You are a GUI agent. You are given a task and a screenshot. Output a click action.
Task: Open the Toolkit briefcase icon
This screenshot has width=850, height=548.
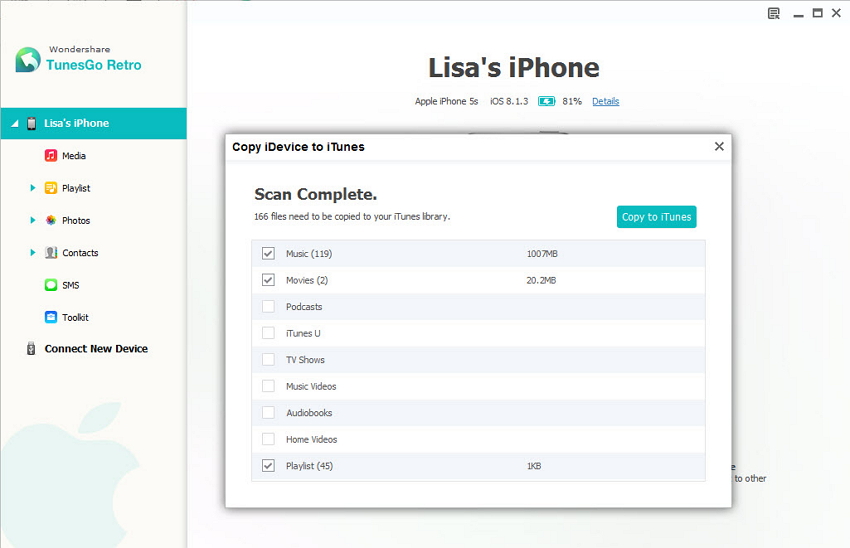click(x=51, y=317)
